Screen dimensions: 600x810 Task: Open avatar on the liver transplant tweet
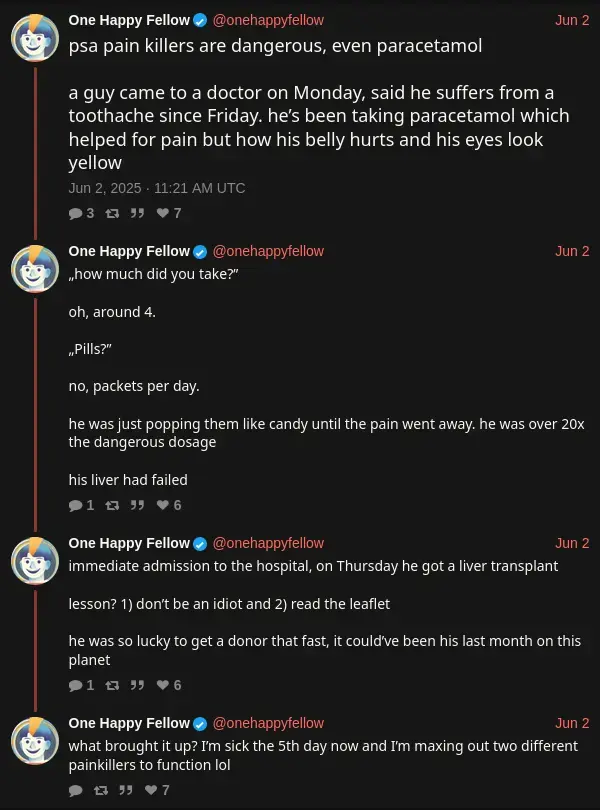point(35,560)
